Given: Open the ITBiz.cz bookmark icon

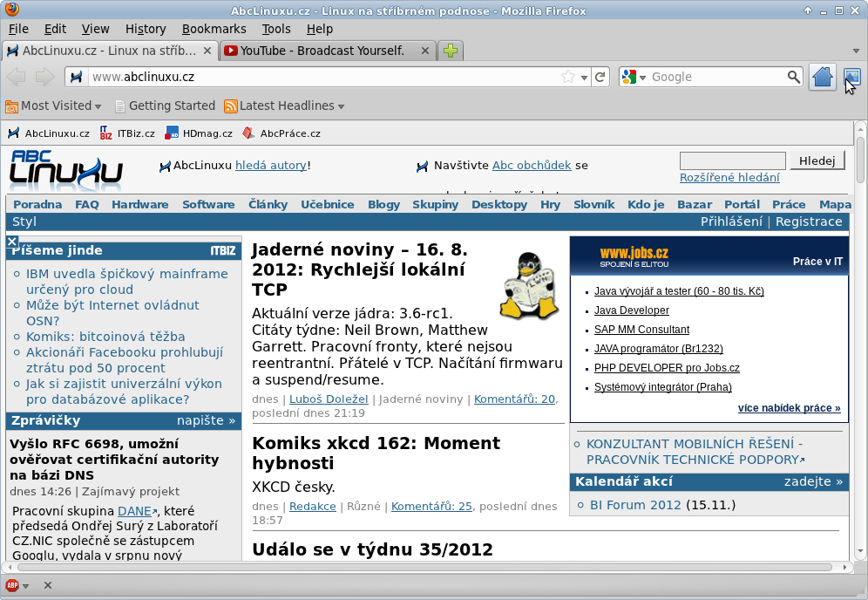Looking at the screenshot, I should (105, 133).
